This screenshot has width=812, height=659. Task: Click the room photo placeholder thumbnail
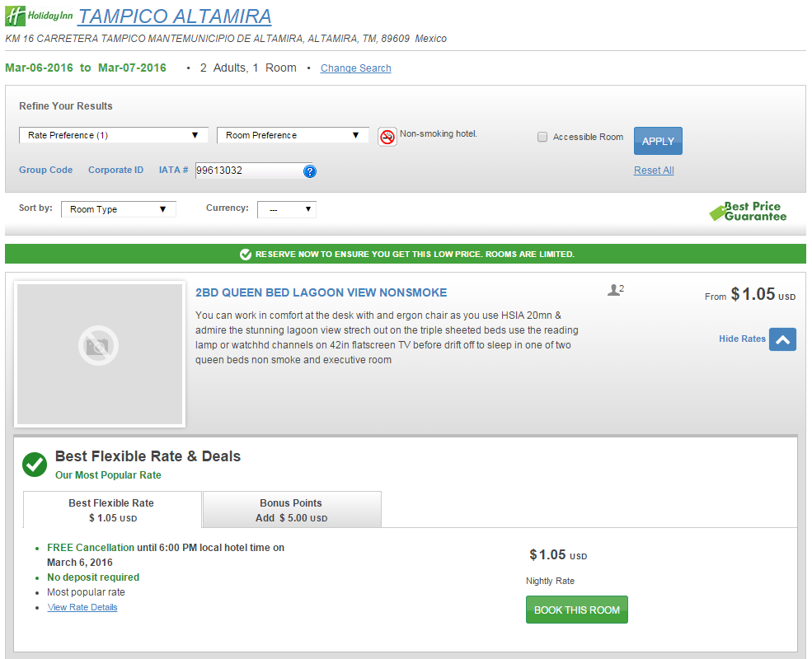(100, 354)
